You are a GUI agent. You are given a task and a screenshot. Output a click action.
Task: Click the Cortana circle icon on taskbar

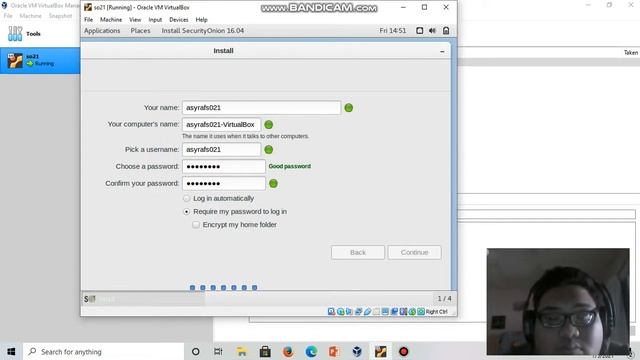pos(196,351)
